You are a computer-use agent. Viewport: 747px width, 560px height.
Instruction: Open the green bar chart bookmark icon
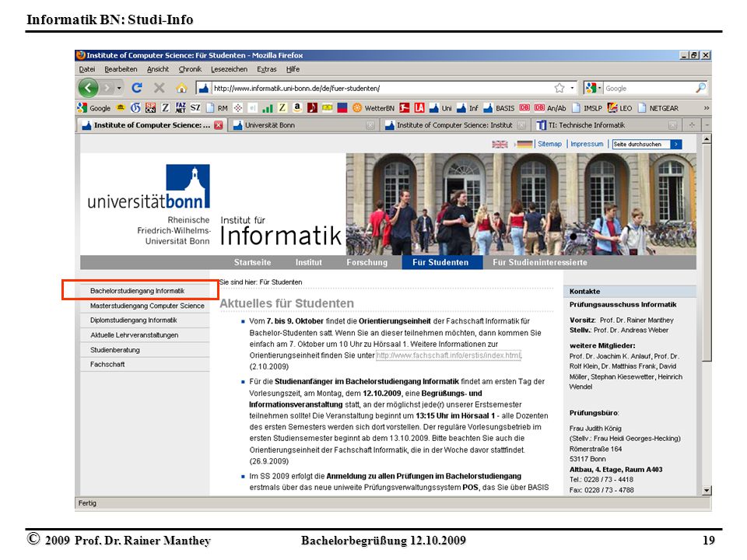pos(267,108)
